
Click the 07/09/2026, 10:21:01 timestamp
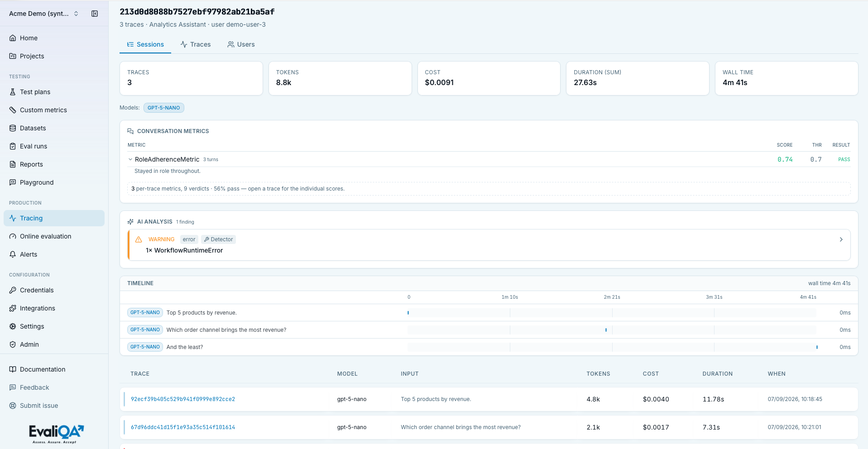[x=795, y=427]
